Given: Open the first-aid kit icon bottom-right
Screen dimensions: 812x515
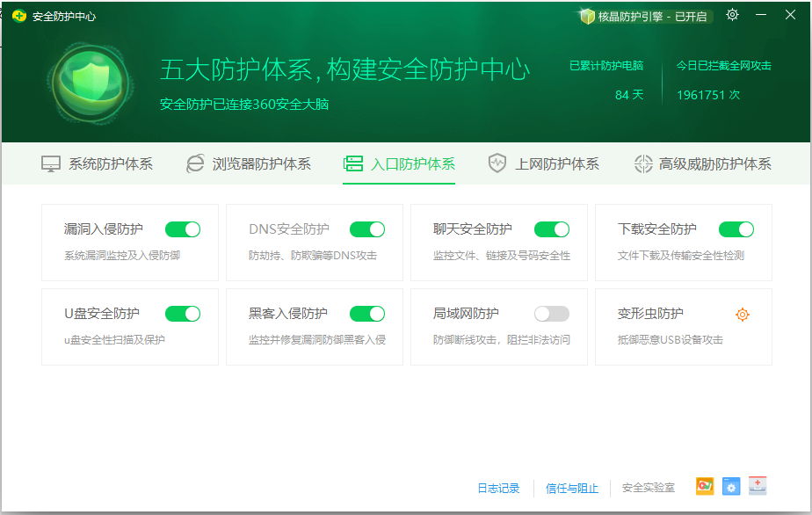Looking at the screenshot, I should coord(758,486).
